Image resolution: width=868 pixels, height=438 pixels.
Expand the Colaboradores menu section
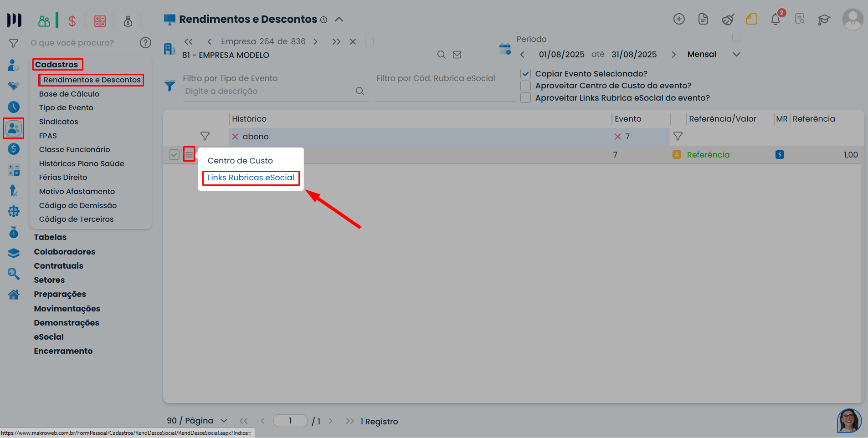(x=65, y=252)
